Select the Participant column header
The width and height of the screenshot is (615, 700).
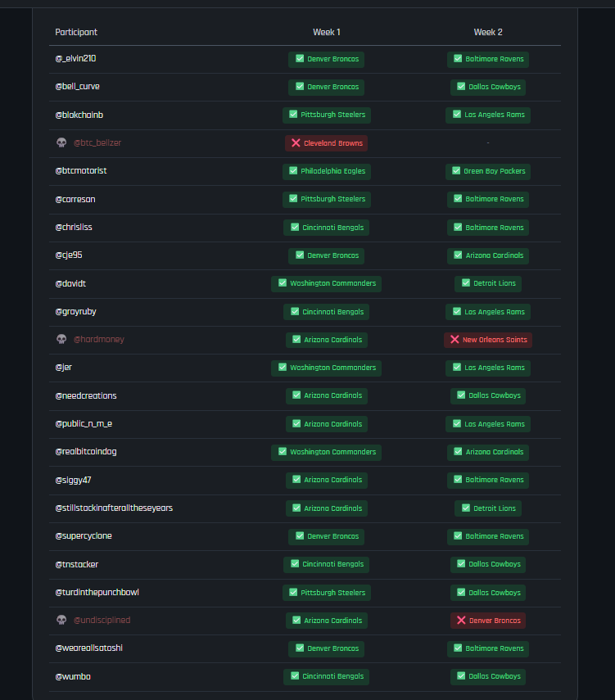click(x=76, y=32)
